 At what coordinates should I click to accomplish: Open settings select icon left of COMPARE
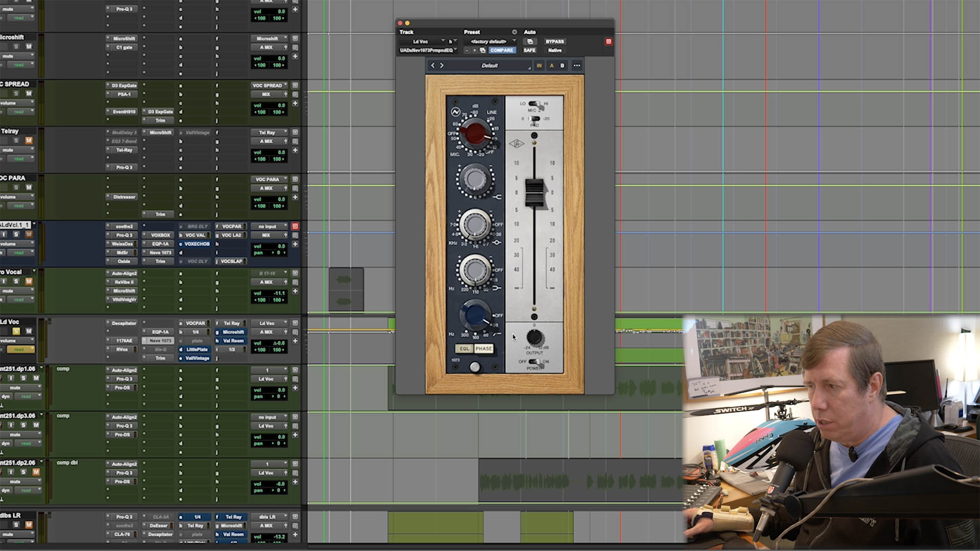[483, 50]
